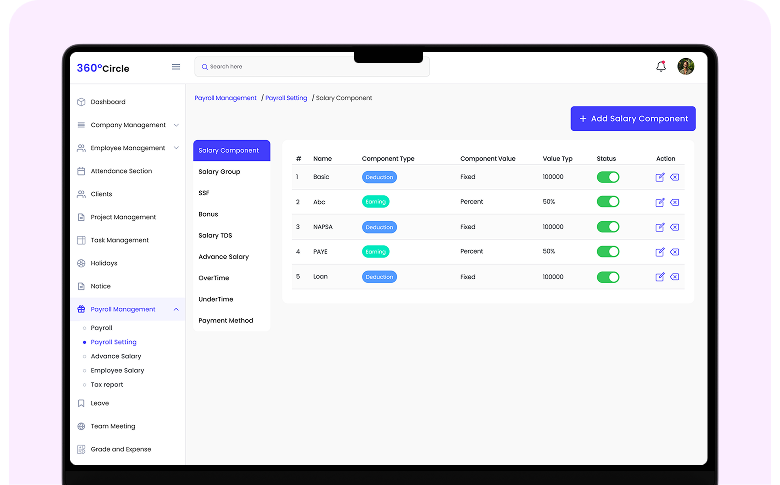Open the user profile avatar
The height and width of the screenshot is (485, 780).
[x=685, y=66]
